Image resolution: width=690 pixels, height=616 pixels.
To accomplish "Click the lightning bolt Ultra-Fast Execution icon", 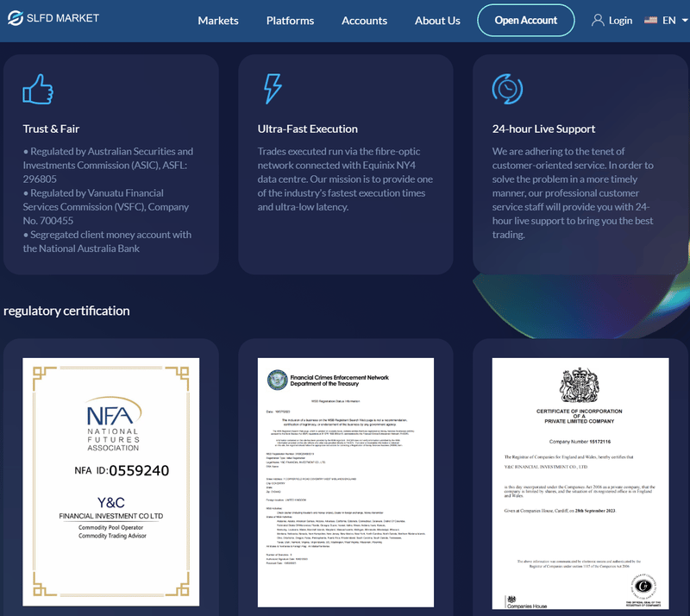I will click(x=272, y=89).
